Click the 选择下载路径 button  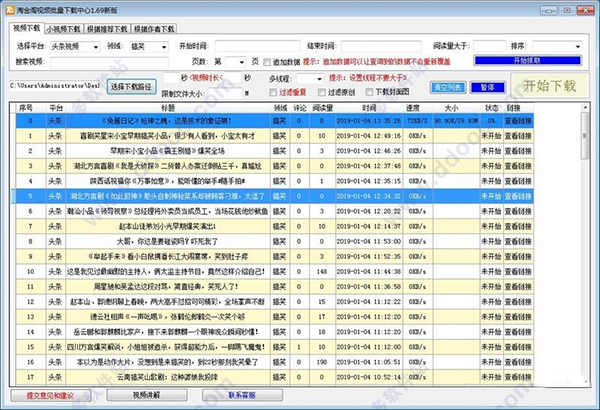[131, 87]
